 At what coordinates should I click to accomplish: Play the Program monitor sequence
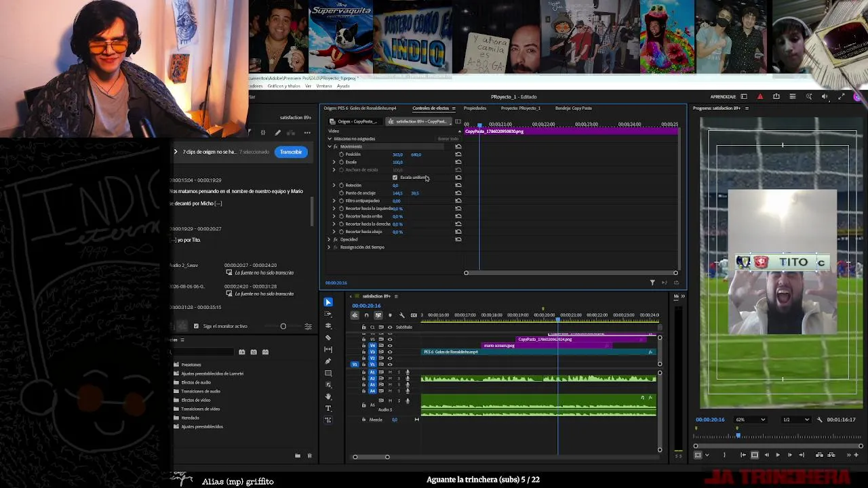point(778,455)
